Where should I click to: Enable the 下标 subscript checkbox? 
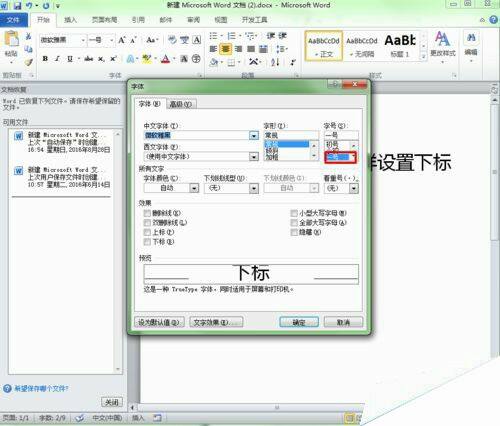147,242
